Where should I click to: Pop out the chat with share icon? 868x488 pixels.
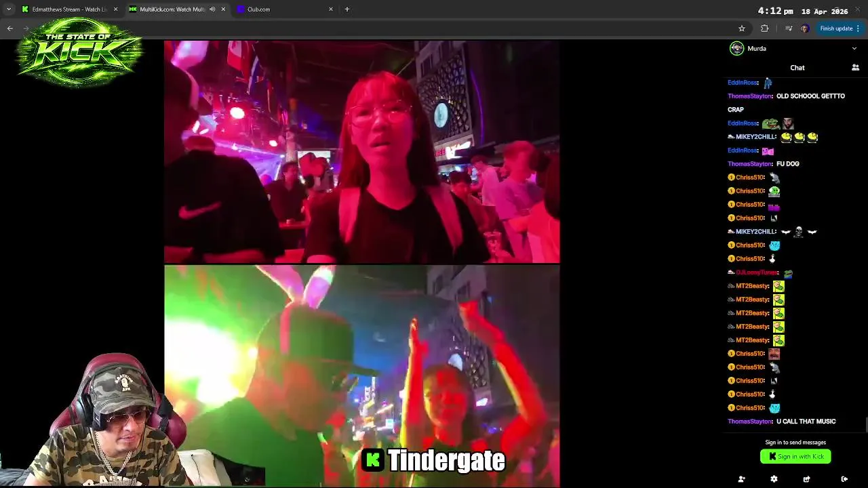[806, 479]
